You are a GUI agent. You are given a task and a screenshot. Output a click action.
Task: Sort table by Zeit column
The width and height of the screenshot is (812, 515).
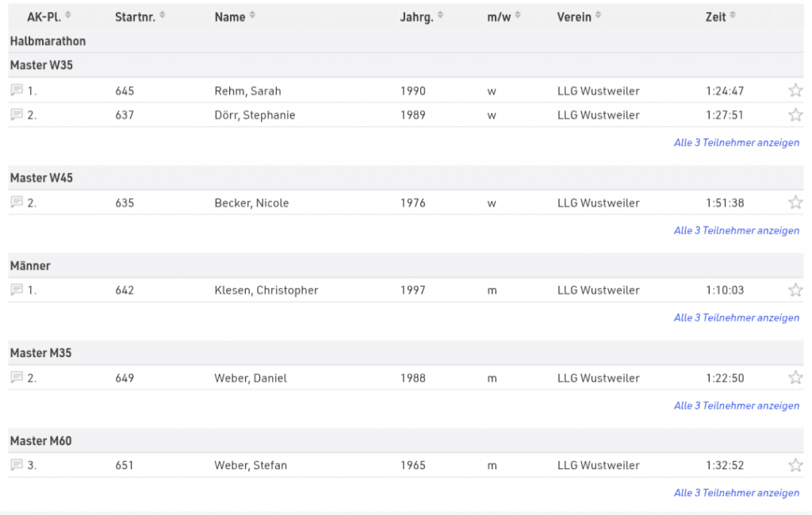[x=733, y=16]
